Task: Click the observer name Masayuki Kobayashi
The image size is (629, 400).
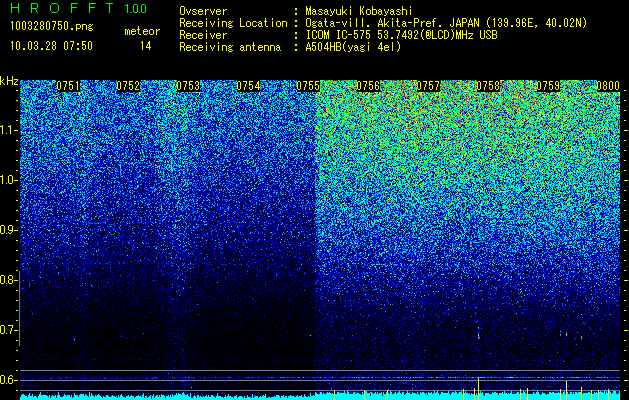Action: [x=359, y=12]
